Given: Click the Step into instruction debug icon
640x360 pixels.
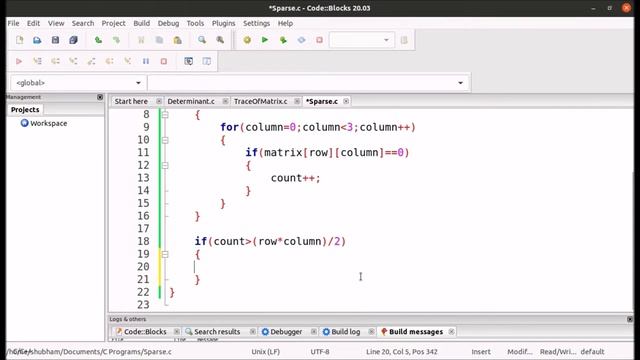Looking at the screenshot, I should pyautogui.click(x=127, y=61).
